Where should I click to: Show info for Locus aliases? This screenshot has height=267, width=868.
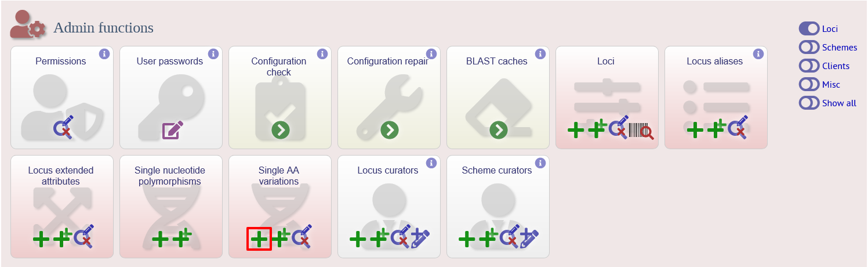click(758, 53)
